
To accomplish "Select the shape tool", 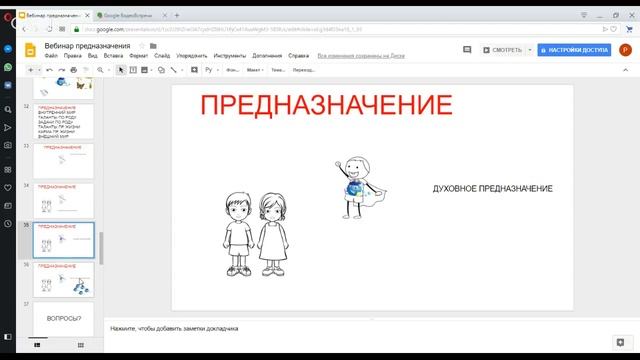I will pyautogui.click(x=162, y=70).
